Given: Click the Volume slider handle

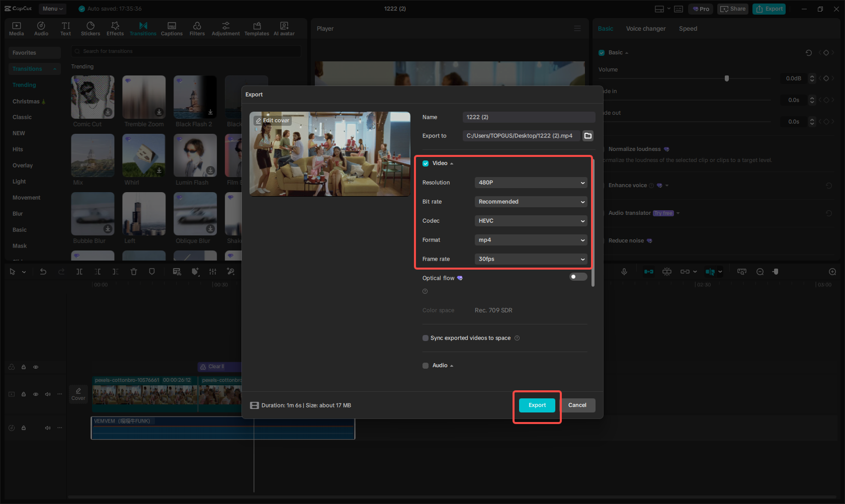Looking at the screenshot, I should point(726,78).
